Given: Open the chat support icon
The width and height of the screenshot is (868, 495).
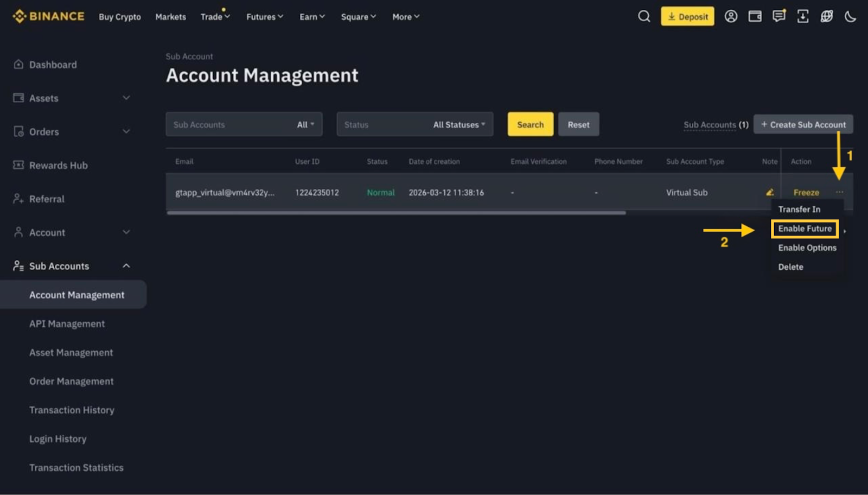Looking at the screenshot, I should point(778,16).
